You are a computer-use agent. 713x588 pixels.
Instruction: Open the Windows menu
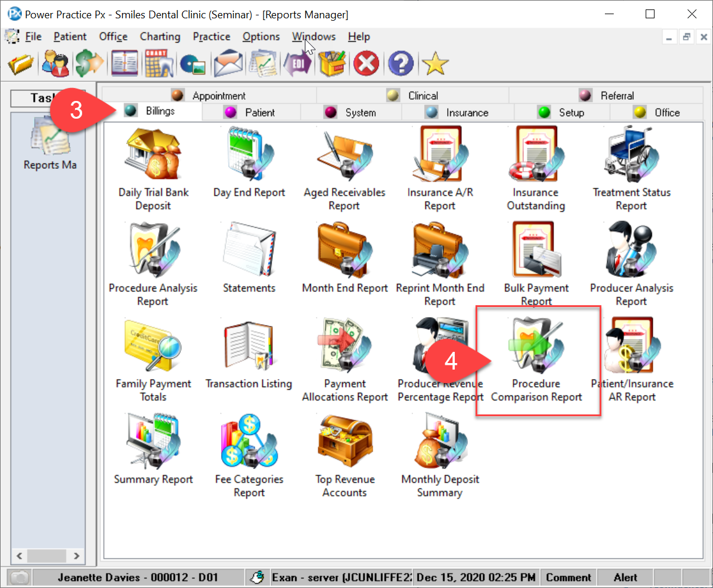pyautogui.click(x=314, y=37)
